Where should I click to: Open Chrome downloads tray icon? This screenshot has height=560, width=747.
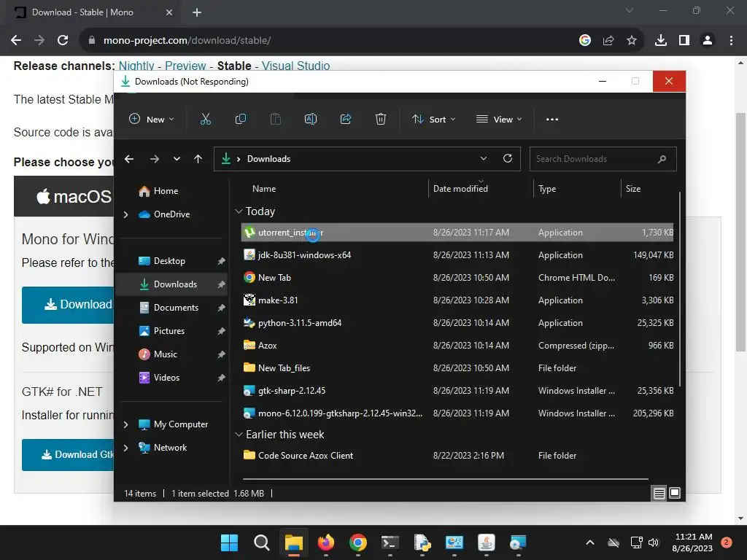pyautogui.click(x=660, y=41)
